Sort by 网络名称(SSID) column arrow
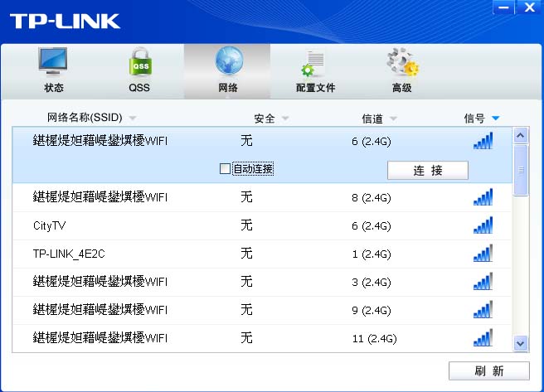Screen dimensions: 544x392 pyautogui.click(x=132, y=119)
